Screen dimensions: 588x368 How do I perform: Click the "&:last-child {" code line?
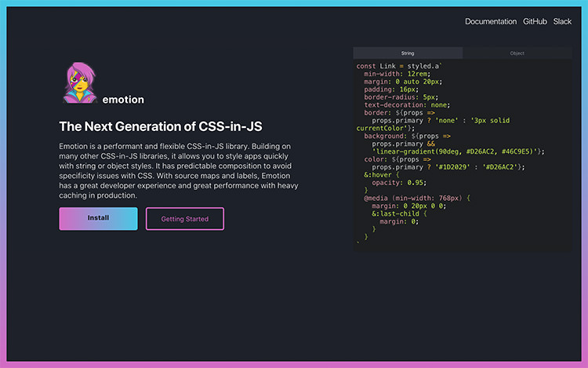click(x=399, y=214)
